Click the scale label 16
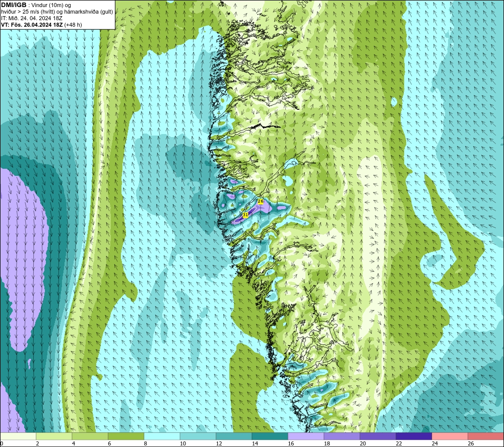 291,443
